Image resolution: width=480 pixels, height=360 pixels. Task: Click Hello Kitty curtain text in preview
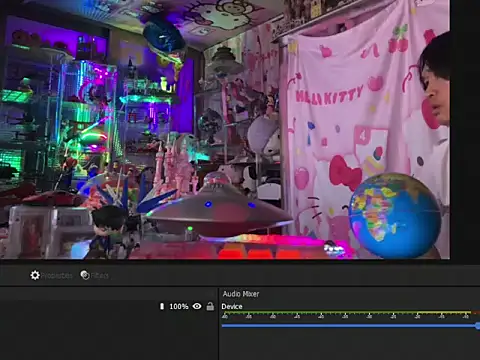coord(329,95)
